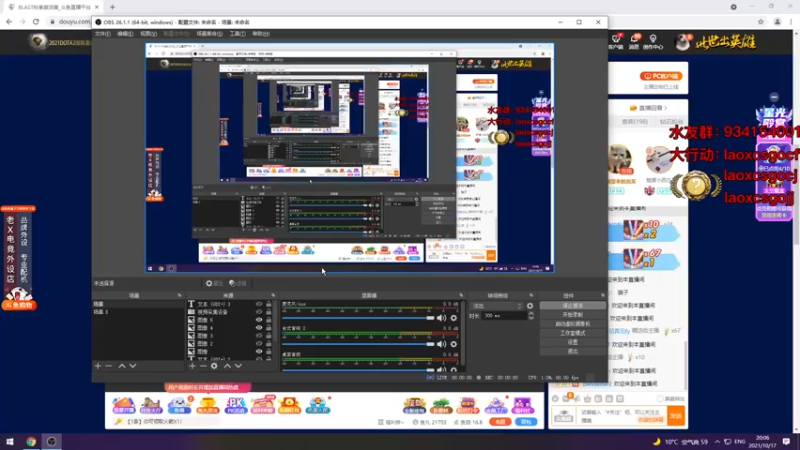Remove the selected source with the minus icon

pyautogui.click(x=203, y=366)
